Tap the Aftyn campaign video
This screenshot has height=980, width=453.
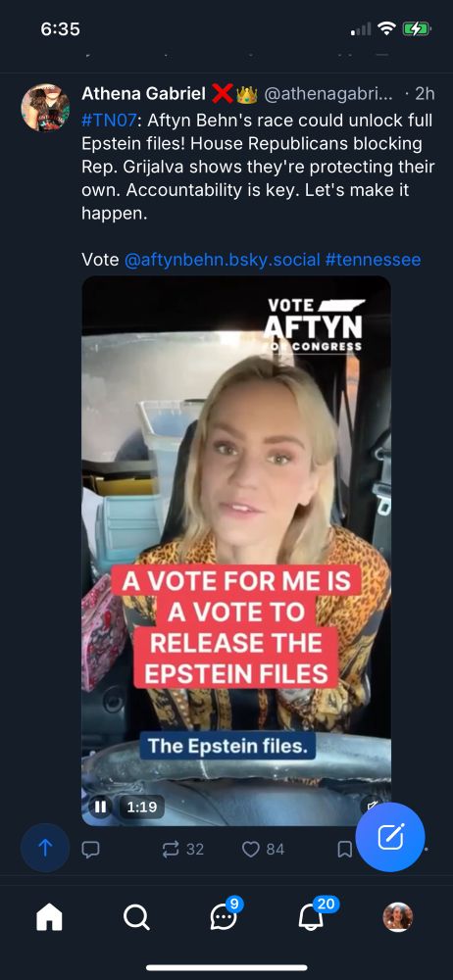(x=236, y=551)
